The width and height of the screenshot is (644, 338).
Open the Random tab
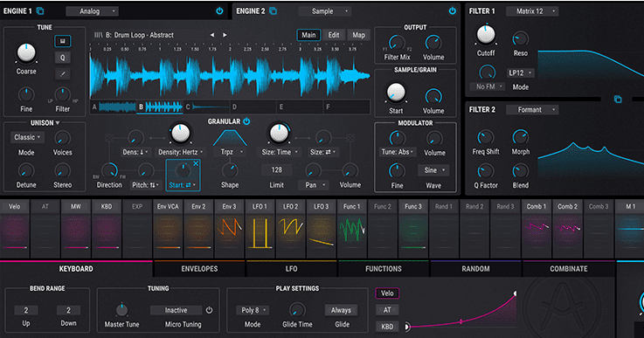475,269
